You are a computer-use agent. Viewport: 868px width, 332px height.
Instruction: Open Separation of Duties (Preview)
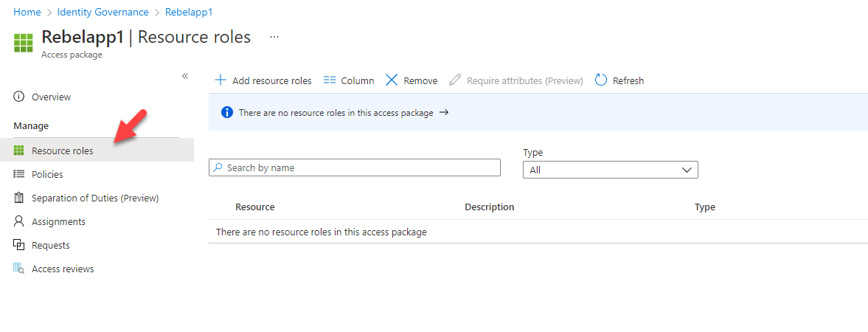[x=97, y=198]
